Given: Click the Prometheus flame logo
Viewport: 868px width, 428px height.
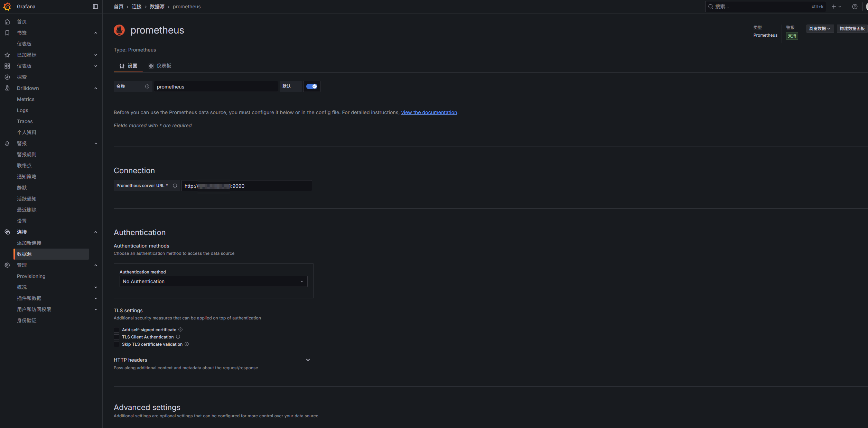Looking at the screenshot, I should 119,30.
